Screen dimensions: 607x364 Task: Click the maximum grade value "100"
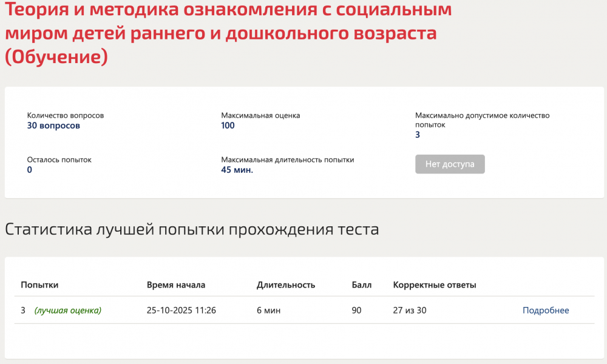coord(228,126)
